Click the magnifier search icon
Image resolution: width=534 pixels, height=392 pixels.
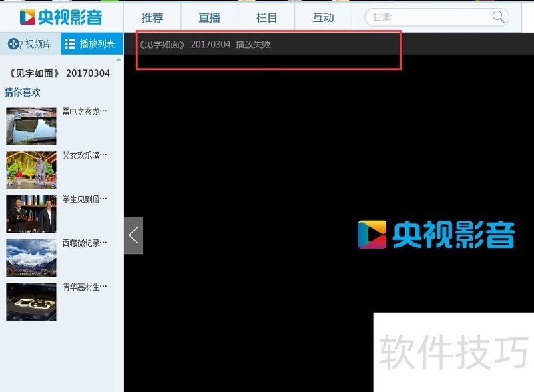(x=498, y=17)
